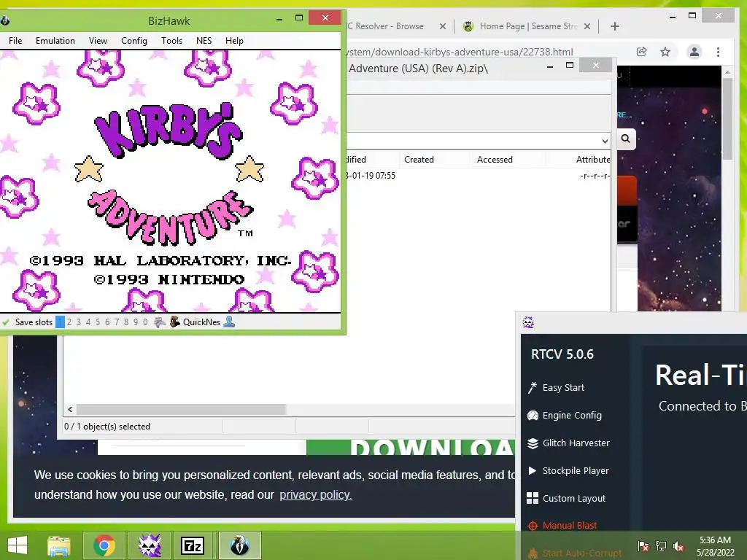
Task: Click the RTCV window title icon
Action: [528, 322]
